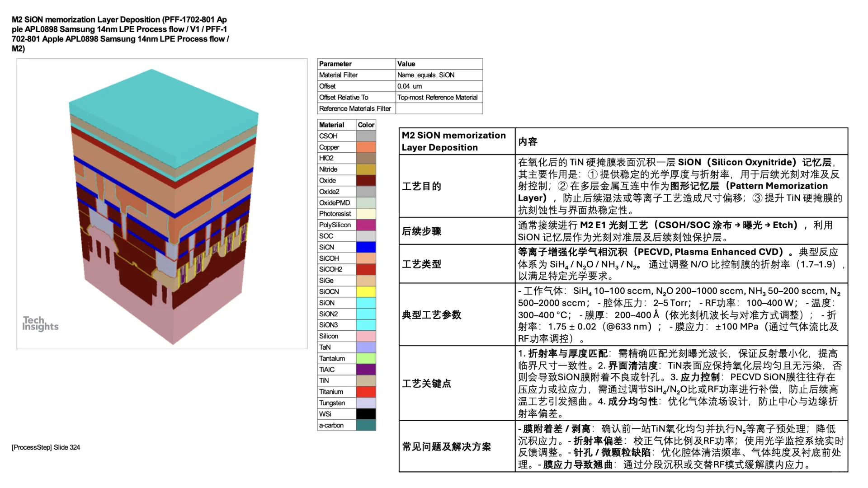This screenshot has width=868, height=488.
Task: Select the 后续步骤 table cell
Action: [422, 231]
